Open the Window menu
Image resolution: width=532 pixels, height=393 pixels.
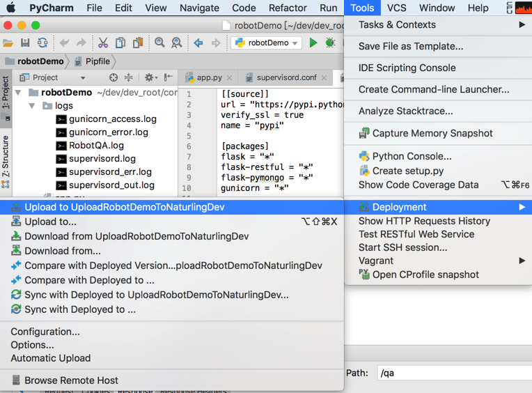[437, 8]
